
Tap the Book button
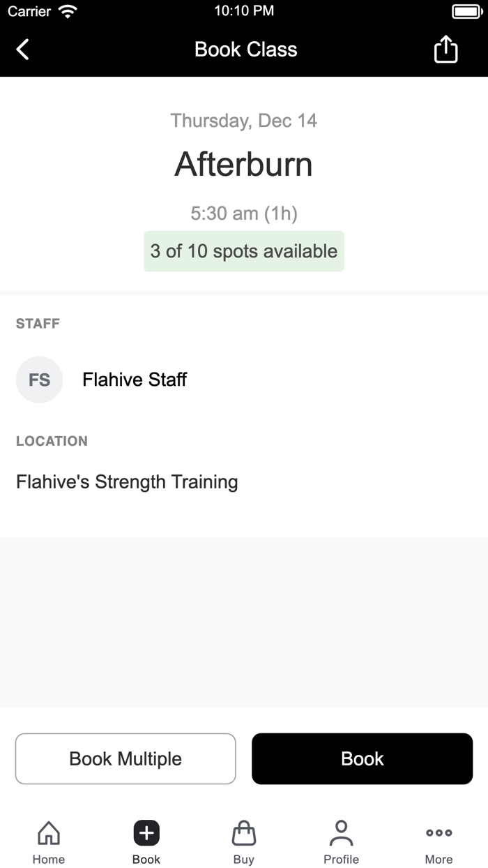pos(362,758)
